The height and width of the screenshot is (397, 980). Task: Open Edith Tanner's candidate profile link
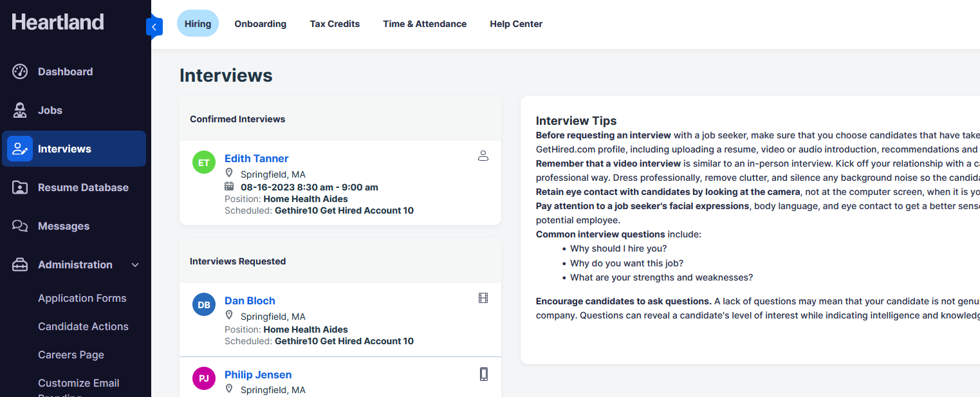click(x=256, y=158)
